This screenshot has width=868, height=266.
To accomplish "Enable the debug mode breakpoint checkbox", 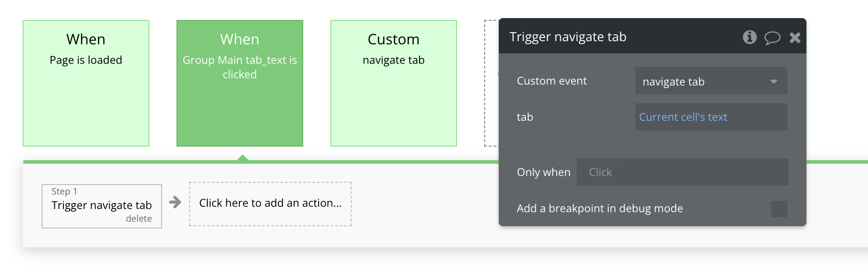I will tap(779, 209).
